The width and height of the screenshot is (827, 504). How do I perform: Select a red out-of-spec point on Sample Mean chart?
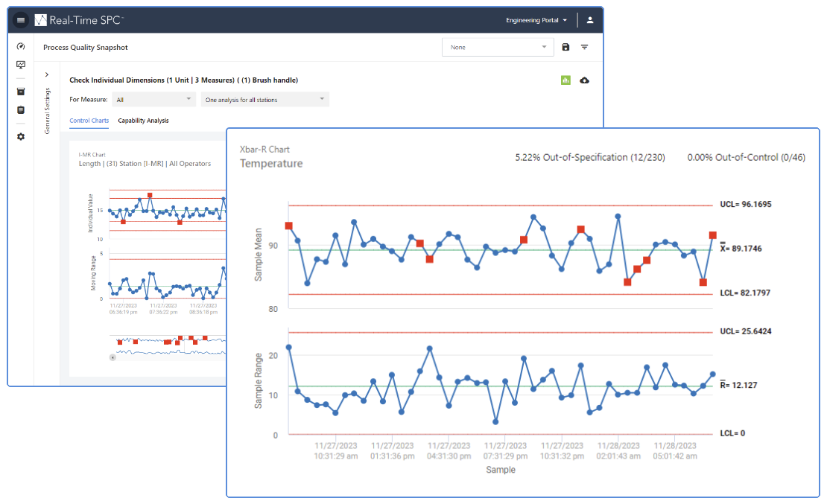290,225
